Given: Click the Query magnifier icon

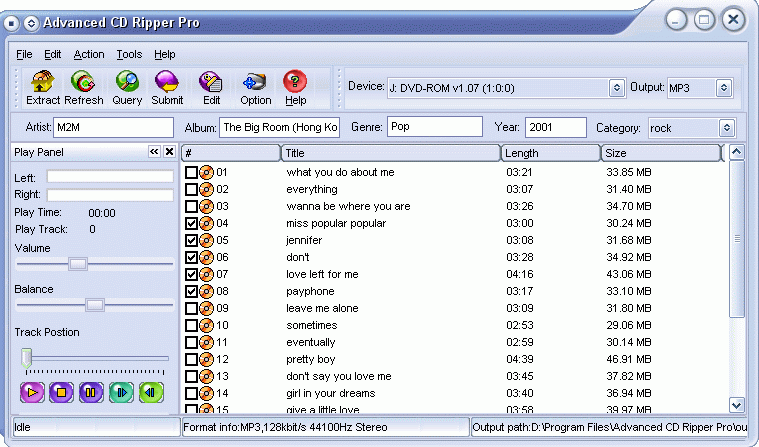Looking at the screenshot, I should (x=127, y=81).
